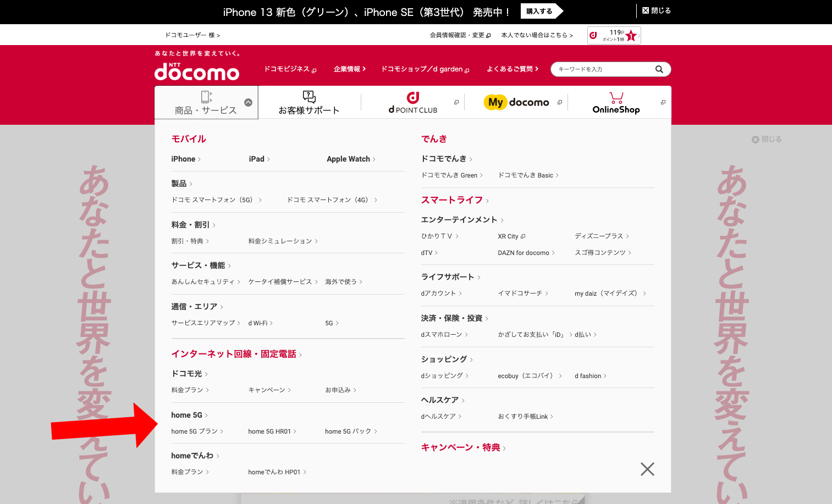Screen dimensions: 832x504
Task: Click the search magnifier icon
Action: tap(659, 69)
